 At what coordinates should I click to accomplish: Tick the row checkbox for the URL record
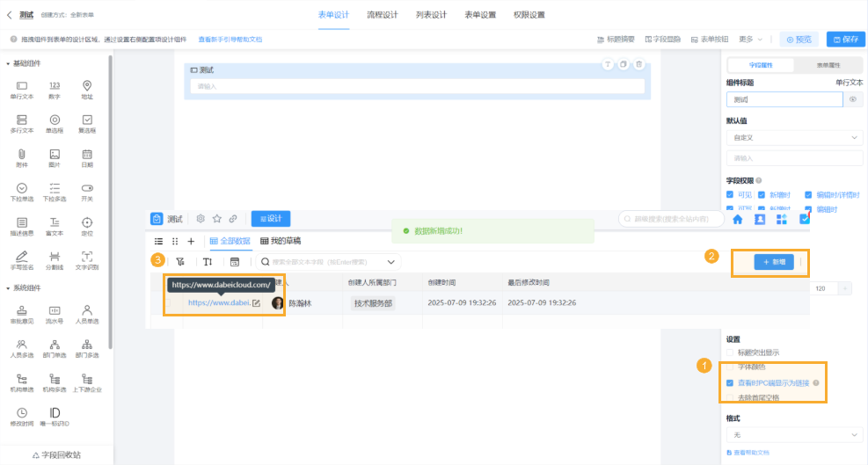168,302
